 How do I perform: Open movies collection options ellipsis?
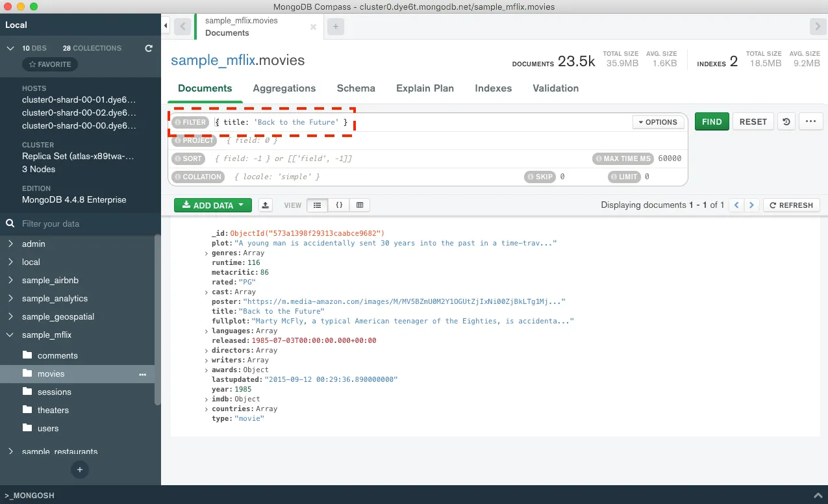click(143, 374)
